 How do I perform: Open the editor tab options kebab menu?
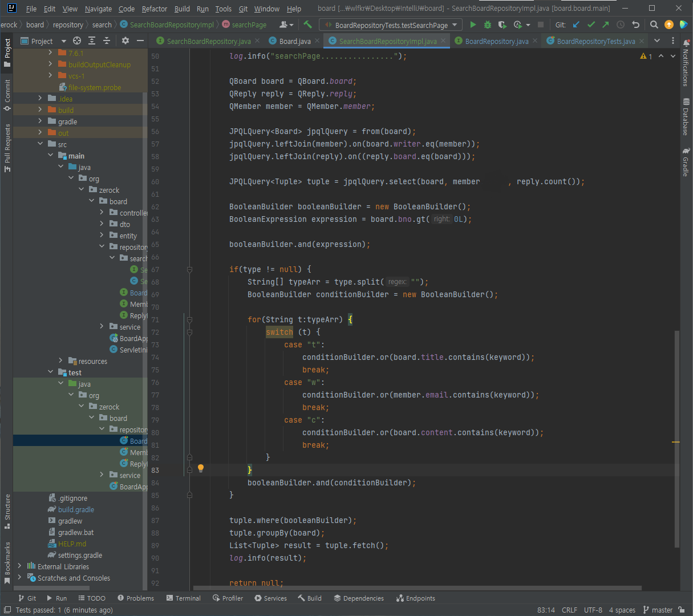click(673, 41)
